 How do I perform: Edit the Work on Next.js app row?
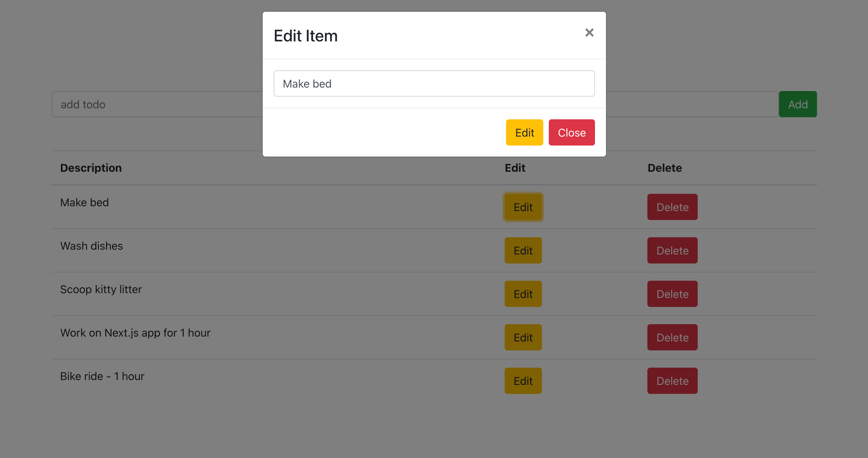pyautogui.click(x=523, y=337)
